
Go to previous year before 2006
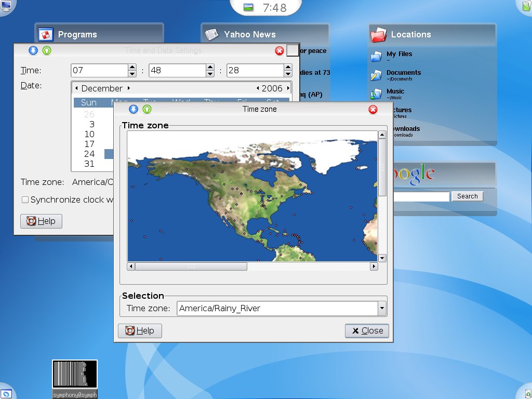click(258, 88)
